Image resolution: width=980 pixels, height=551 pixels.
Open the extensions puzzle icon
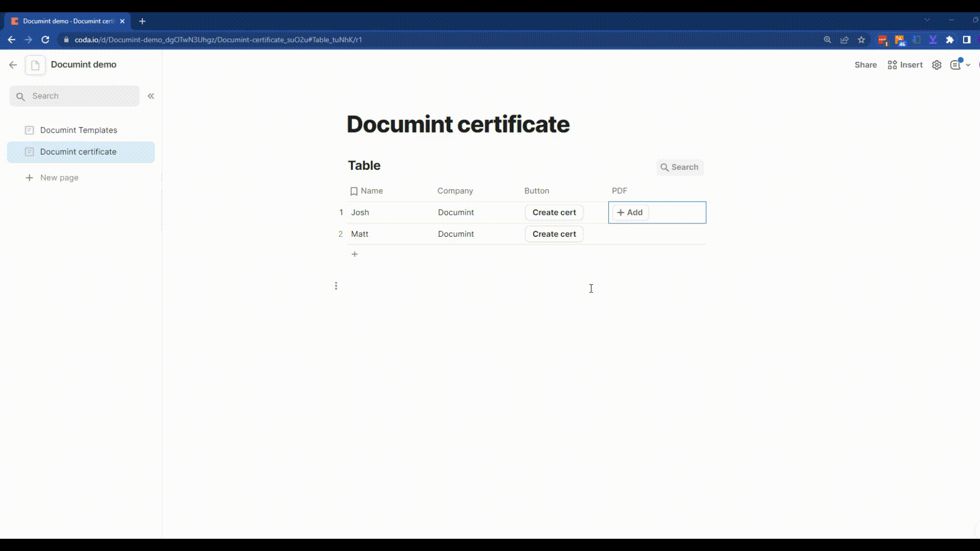[950, 40]
